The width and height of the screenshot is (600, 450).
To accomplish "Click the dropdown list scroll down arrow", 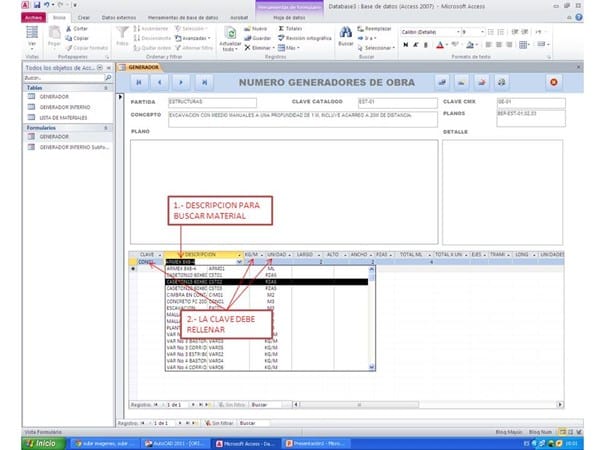I will point(372,367).
